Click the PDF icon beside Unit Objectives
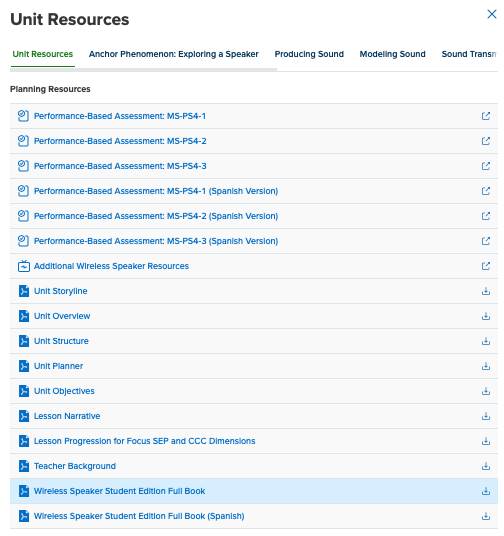 click(24, 391)
